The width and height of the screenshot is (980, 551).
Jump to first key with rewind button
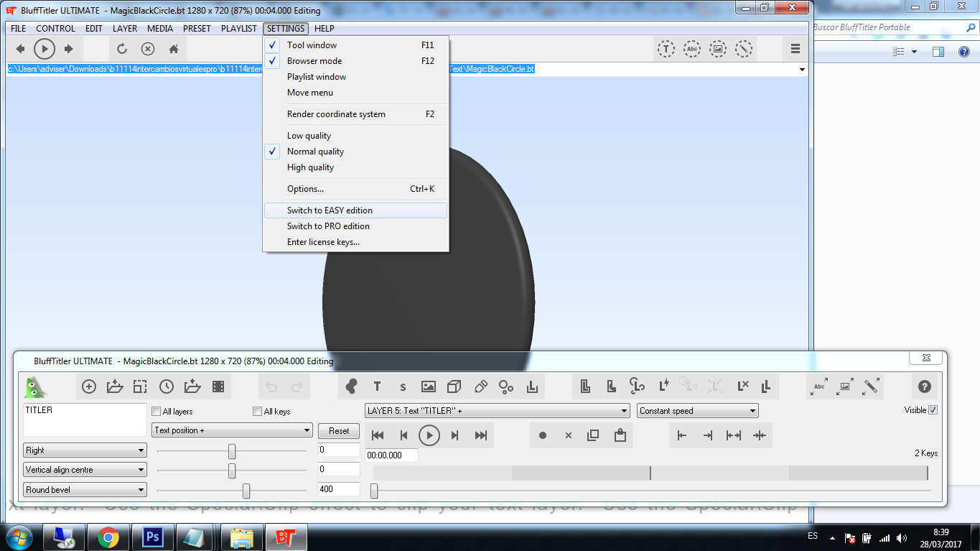pyautogui.click(x=378, y=435)
